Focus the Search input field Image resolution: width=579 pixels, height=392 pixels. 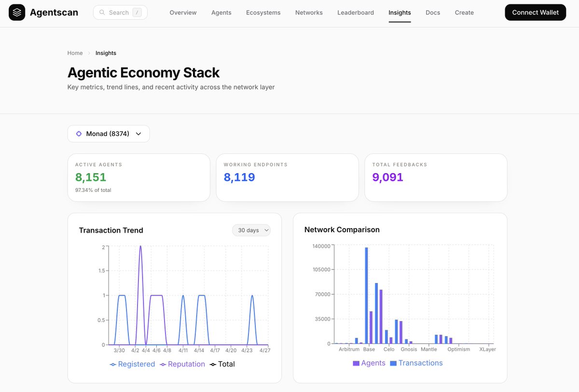(x=120, y=13)
